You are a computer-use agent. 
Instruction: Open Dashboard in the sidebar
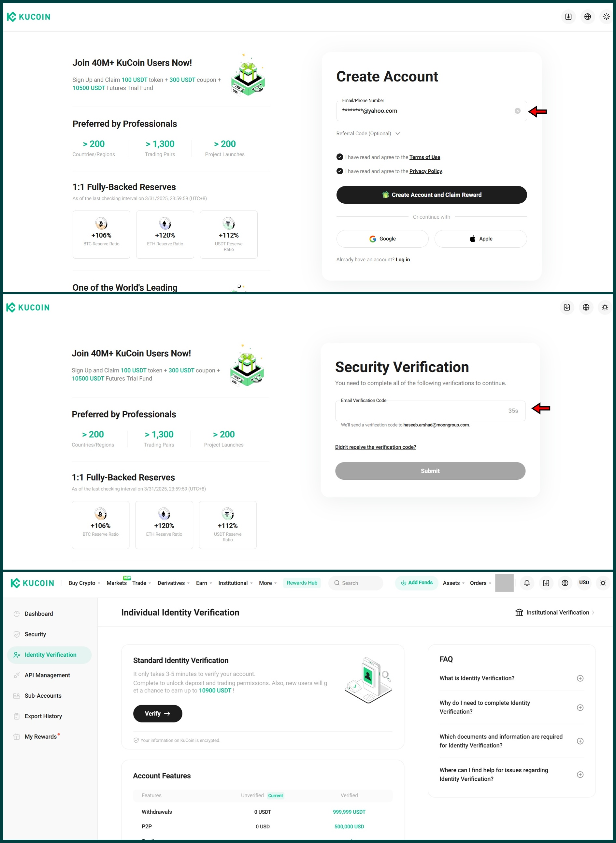(49, 614)
